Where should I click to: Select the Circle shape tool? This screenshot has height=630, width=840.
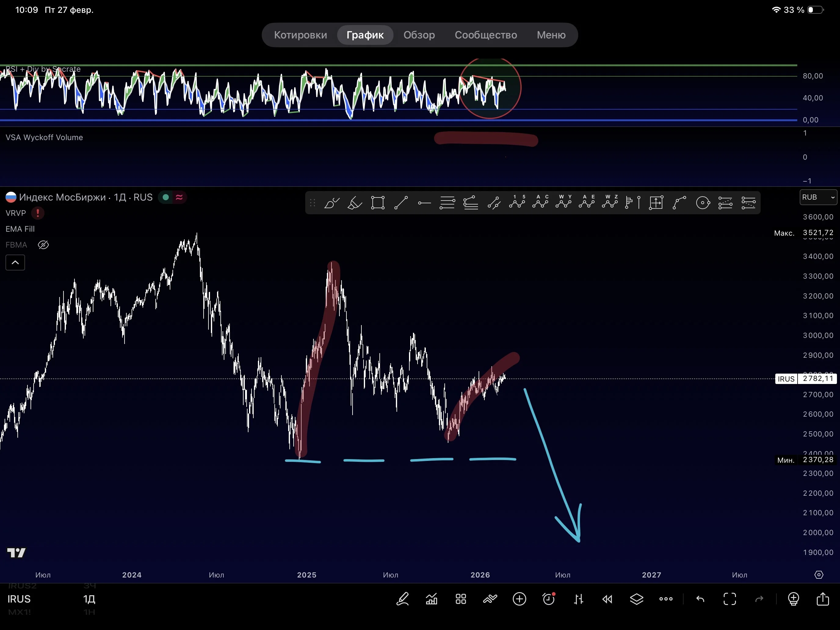click(703, 203)
